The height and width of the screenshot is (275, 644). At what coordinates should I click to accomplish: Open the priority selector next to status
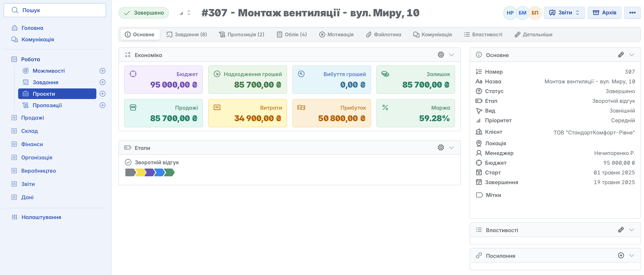(185, 13)
